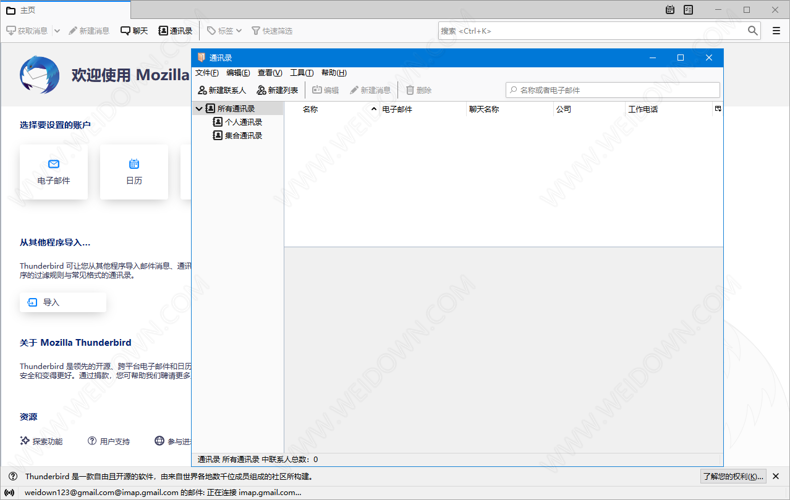Viewport: 790px width, 500px height.
Task: Open the tasks tab icon in title bar
Action: 688,10
